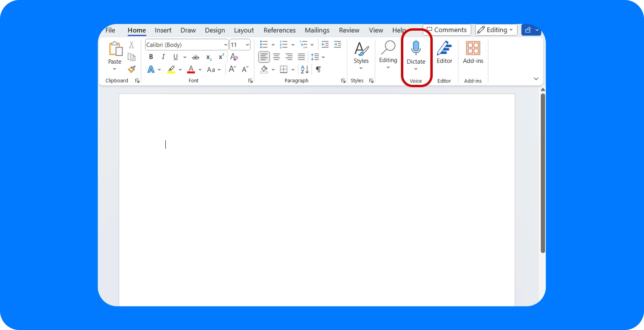Click the Paste clipboard icon
This screenshot has height=330, width=644.
115,49
